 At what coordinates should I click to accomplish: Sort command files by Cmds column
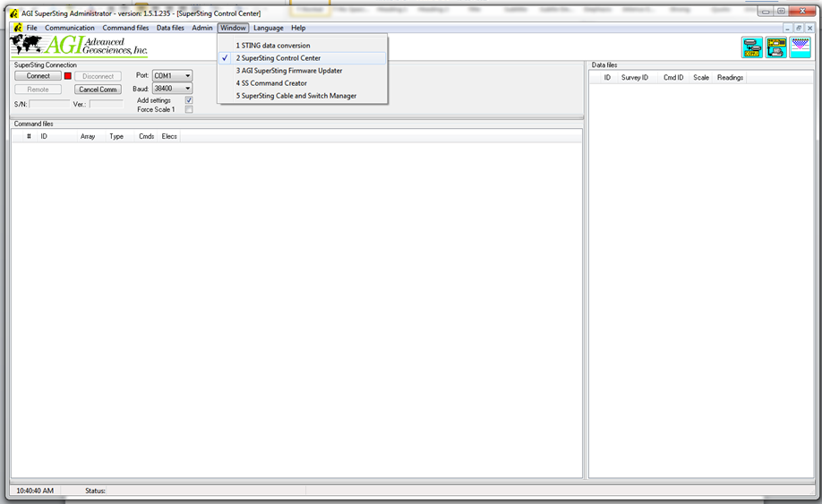(x=146, y=136)
